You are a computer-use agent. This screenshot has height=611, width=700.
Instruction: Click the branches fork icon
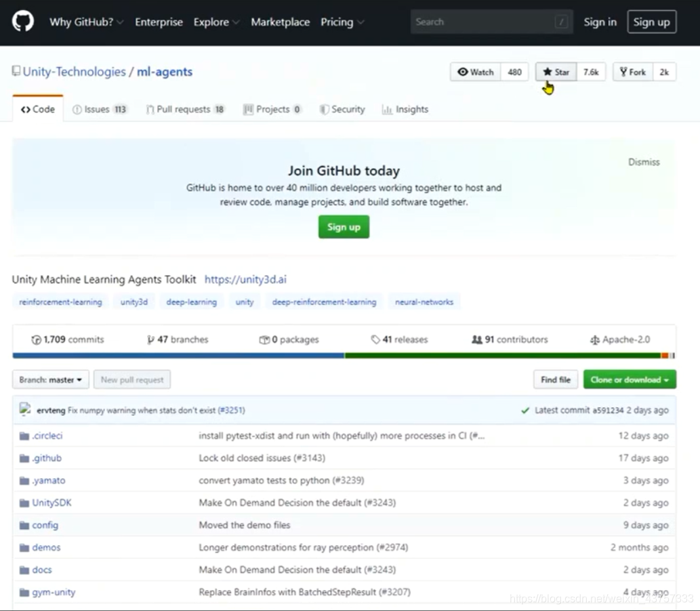pyautogui.click(x=150, y=339)
